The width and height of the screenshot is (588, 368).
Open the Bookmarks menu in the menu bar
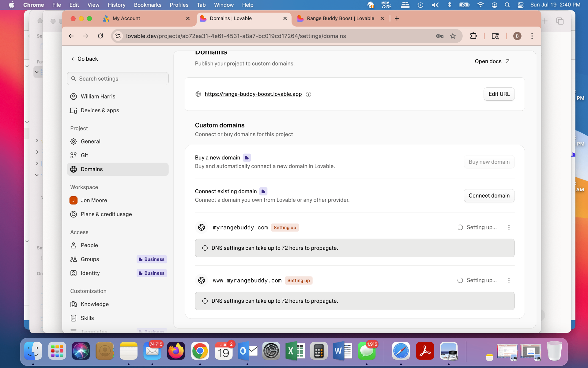(x=148, y=5)
